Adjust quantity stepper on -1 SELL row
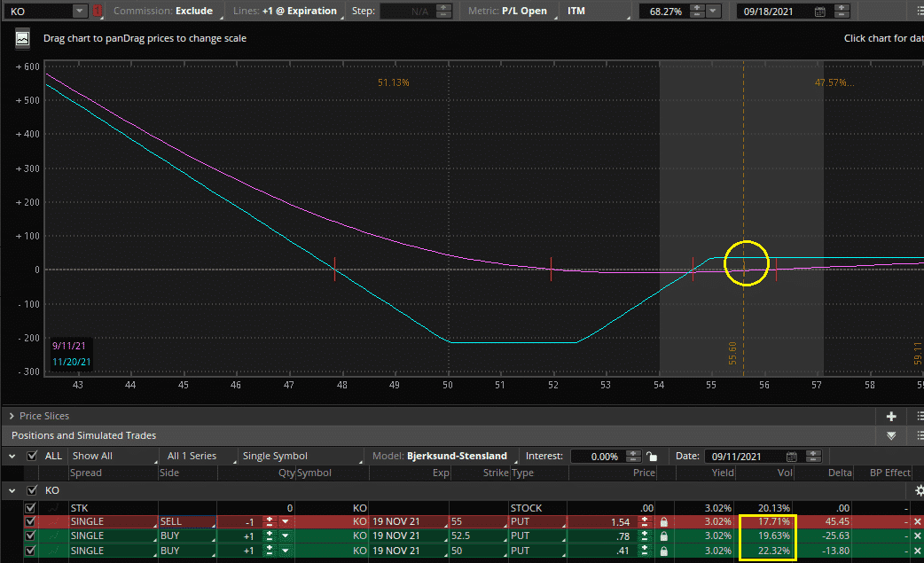Viewport: 924px width, 563px height. pyautogui.click(x=270, y=522)
